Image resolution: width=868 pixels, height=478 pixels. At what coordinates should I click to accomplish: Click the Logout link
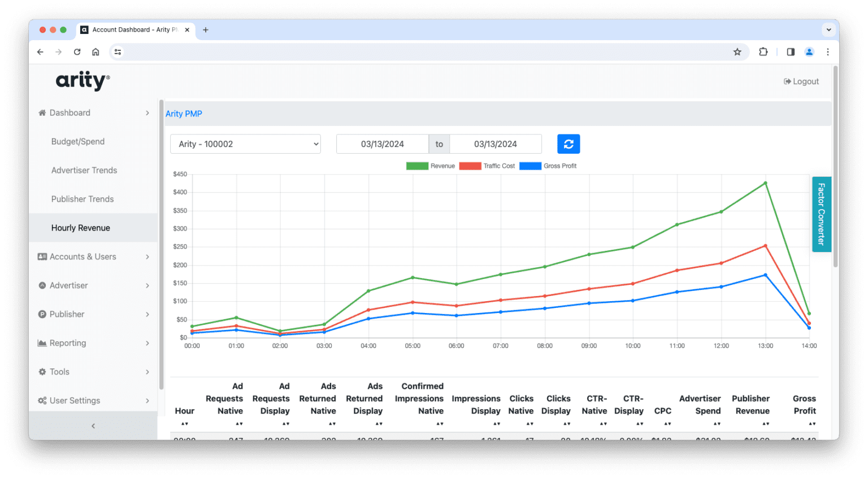pos(801,81)
